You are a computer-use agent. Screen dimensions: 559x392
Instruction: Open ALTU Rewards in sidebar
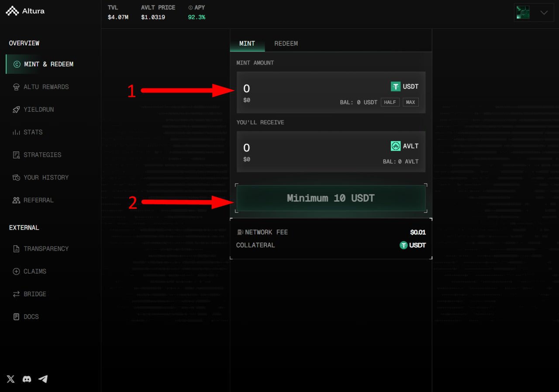click(46, 87)
